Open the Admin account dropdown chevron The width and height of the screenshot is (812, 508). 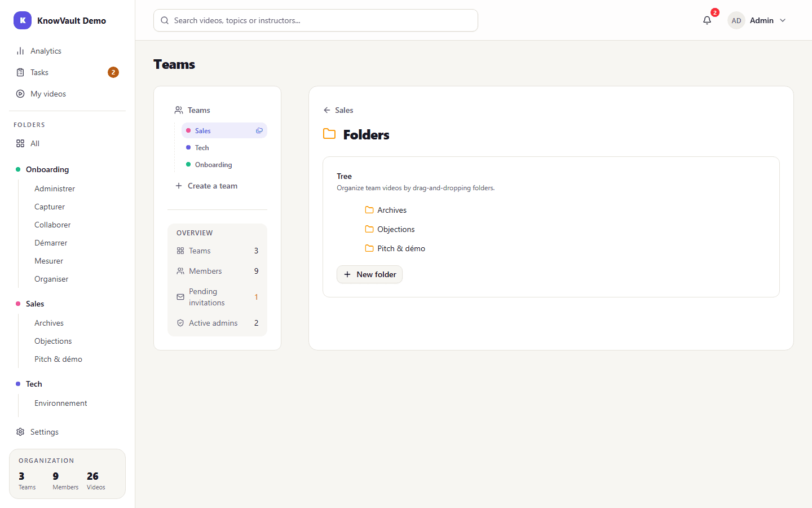pyautogui.click(x=783, y=20)
